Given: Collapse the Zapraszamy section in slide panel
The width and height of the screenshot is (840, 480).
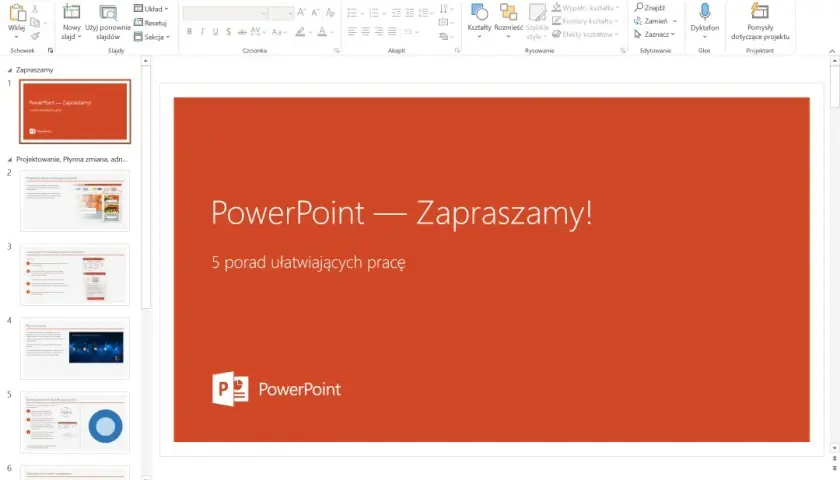Looking at the screenshot, I should [x=10, y=70].
